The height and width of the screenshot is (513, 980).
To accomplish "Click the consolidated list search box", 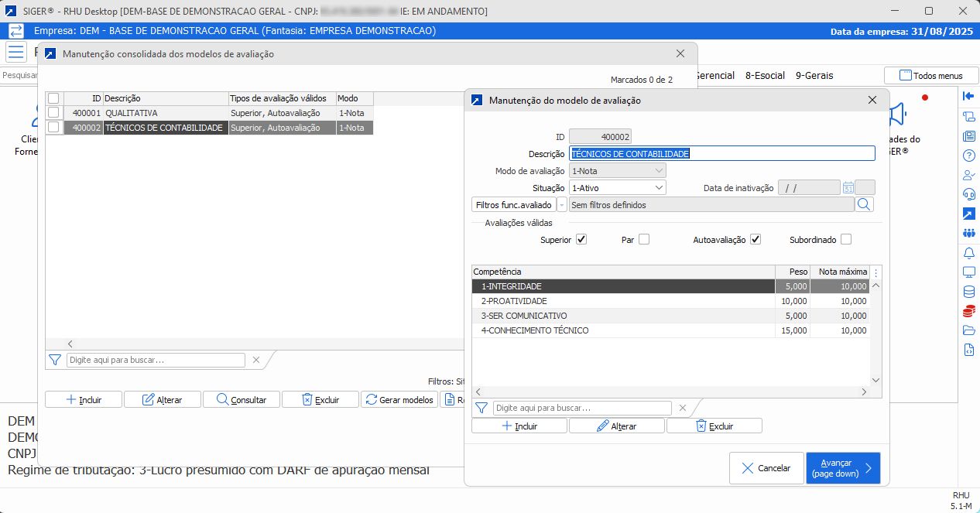I will tap(156, 360).
